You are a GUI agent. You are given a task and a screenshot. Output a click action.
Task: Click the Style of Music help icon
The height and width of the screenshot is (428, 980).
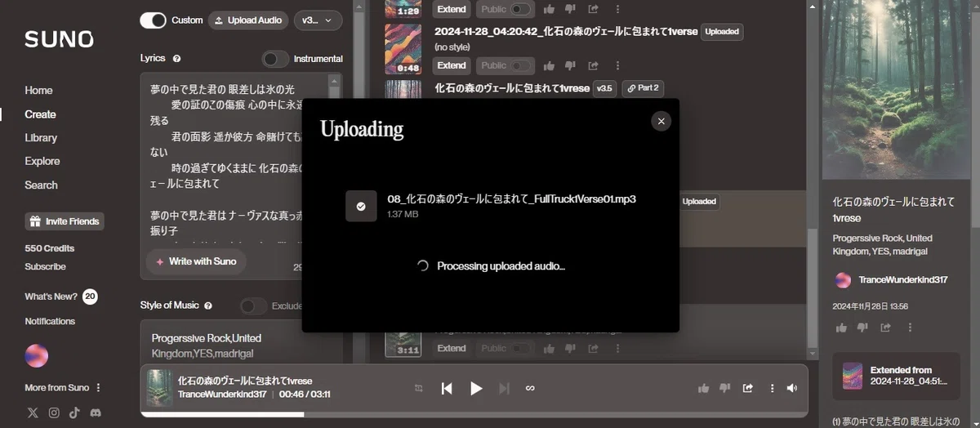(x=208, y=305)
